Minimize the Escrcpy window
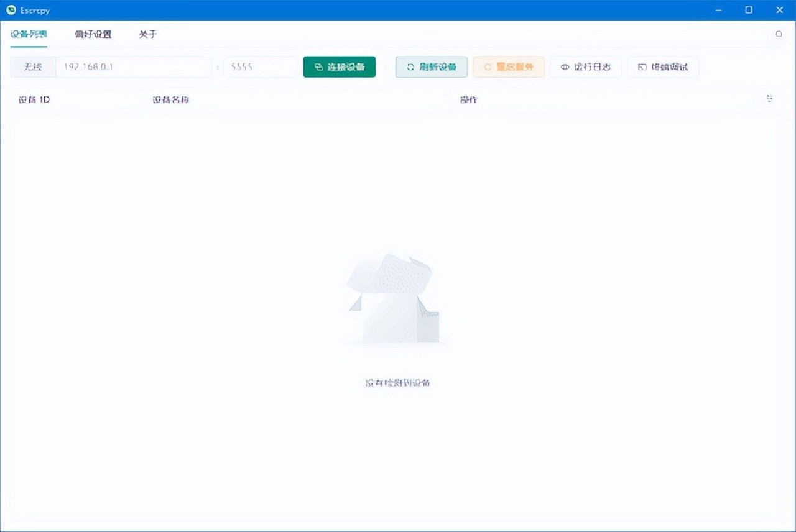The height and width of the screenshot is (532, 796). pos(719,10)
